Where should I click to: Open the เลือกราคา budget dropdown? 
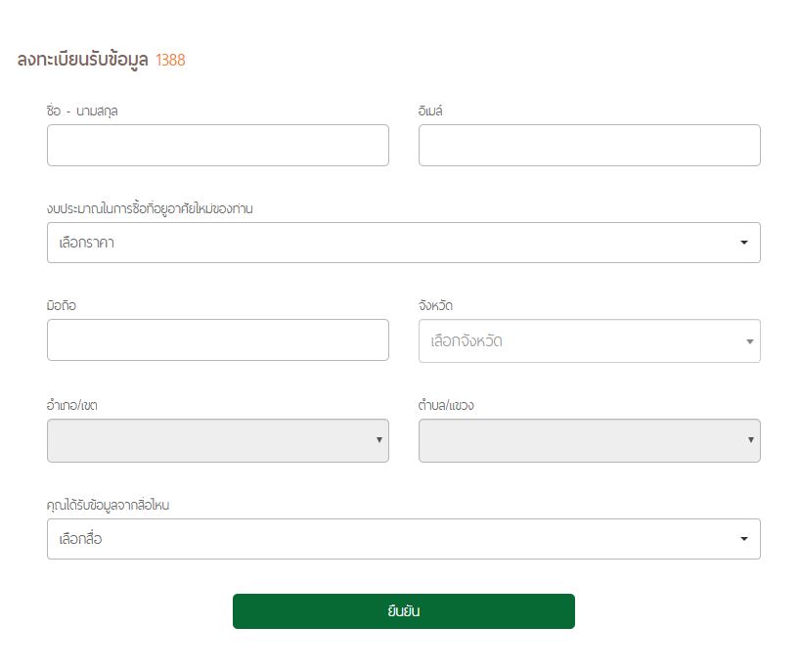[391, 243]
